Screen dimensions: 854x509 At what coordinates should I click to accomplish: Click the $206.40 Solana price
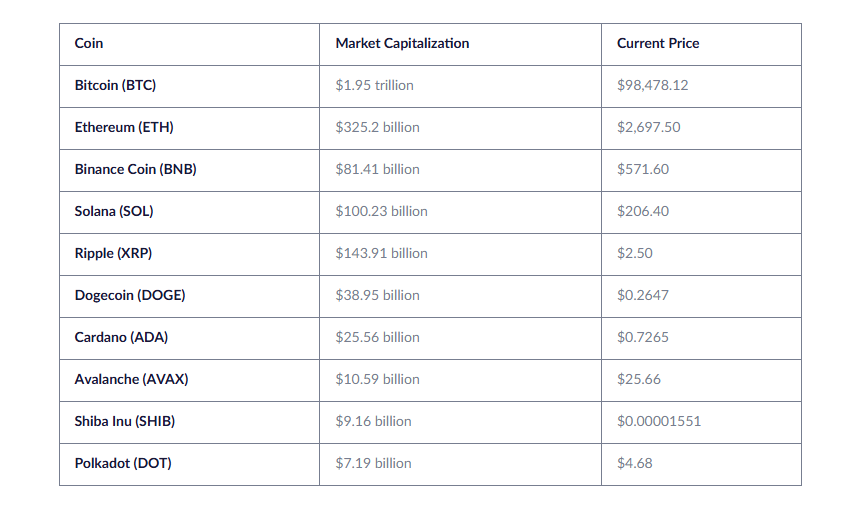click(643, 212)
